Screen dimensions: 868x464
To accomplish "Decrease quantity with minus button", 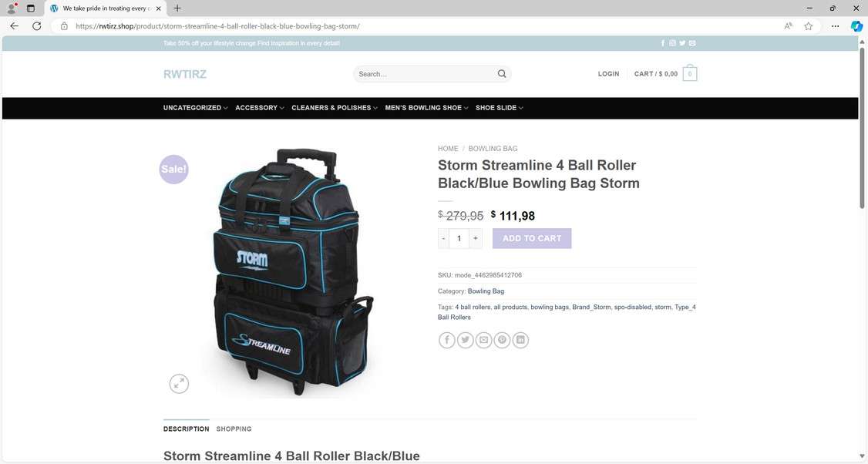I will [443, 238].
